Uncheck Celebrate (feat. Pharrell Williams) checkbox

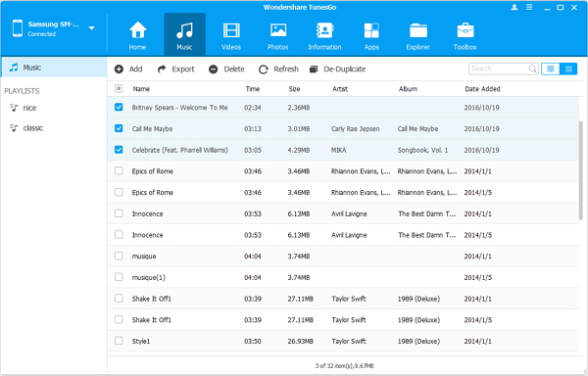pyautogui.click(x=119, y=150)
